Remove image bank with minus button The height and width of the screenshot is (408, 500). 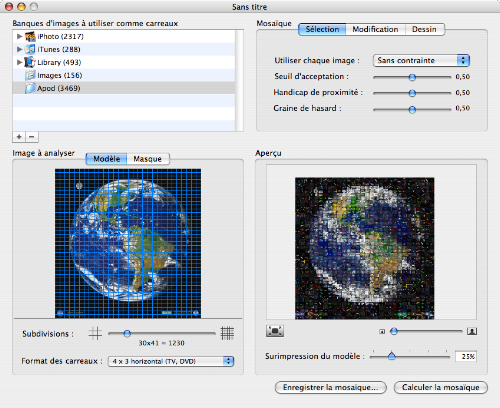tap(32, 137)
